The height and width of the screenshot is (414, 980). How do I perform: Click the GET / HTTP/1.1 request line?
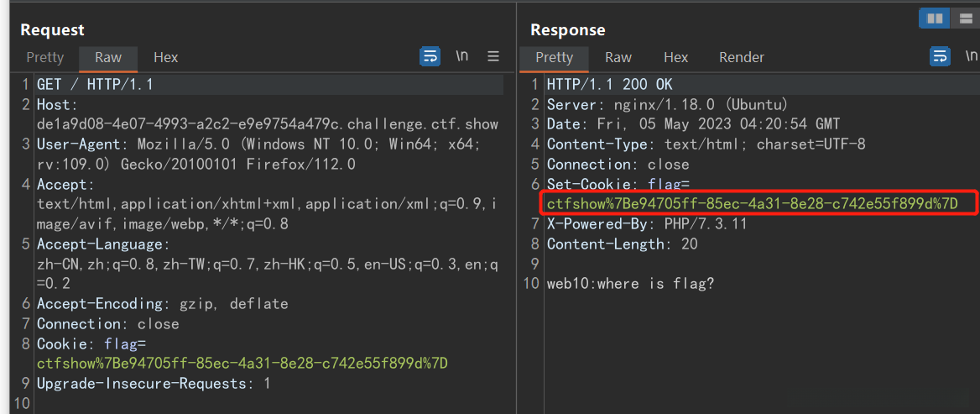point(95,85)
